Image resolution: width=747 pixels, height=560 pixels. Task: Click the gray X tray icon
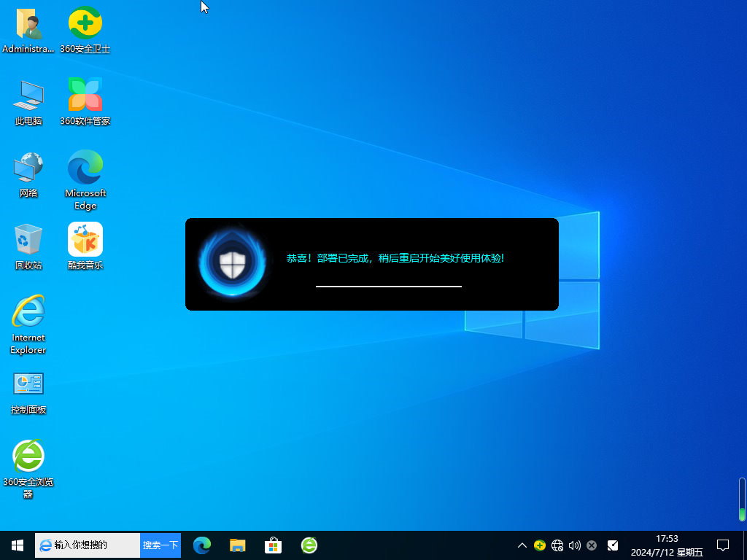coord(592,545)
